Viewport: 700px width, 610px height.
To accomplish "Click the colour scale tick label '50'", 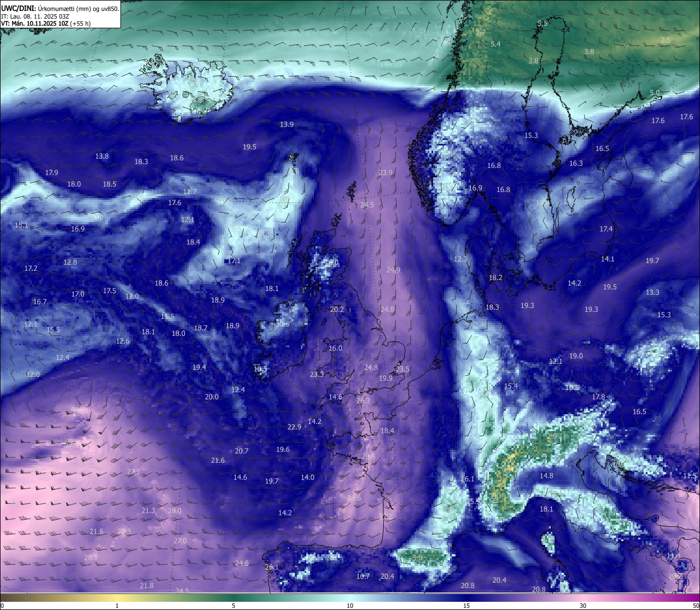I will [x=696, y=606].
